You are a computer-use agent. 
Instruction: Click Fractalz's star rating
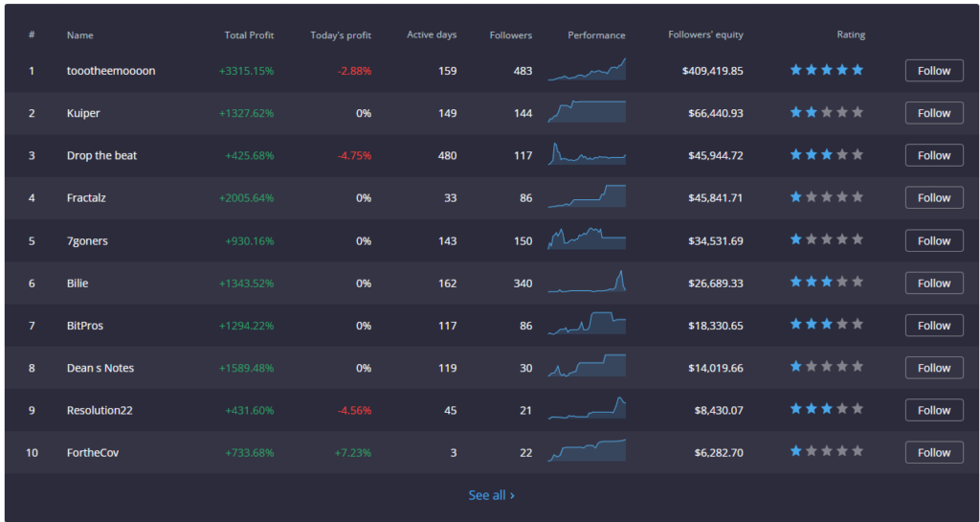[x=826, y=197]
